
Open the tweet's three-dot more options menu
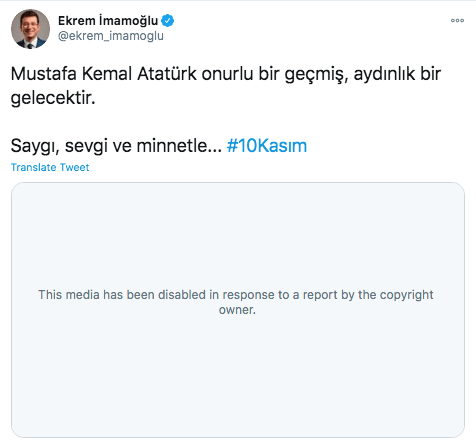457,20
